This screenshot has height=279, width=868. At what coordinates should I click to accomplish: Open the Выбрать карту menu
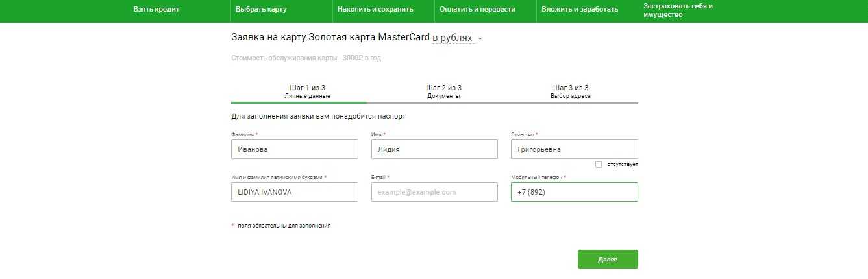(x=261, y=10)
